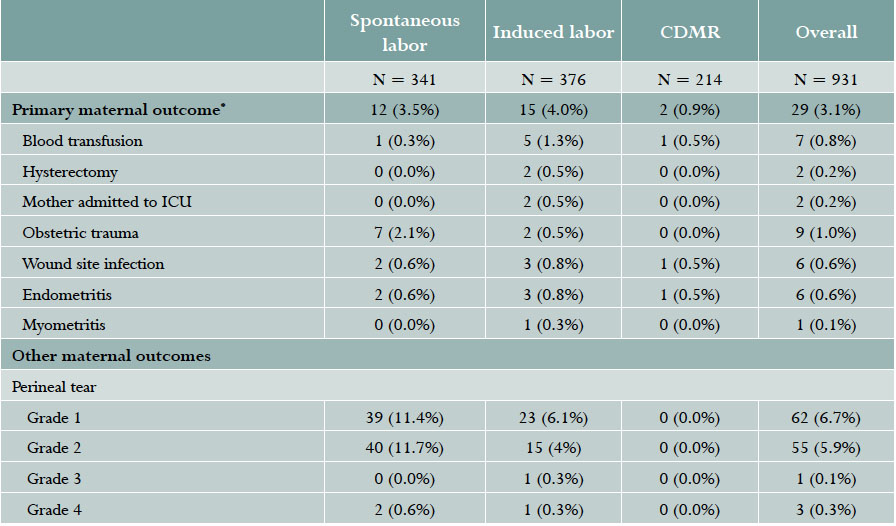Click the Other maternal outcomes section heading
Viewport: 896px width, 526px height.
click(x=111, y=355)
